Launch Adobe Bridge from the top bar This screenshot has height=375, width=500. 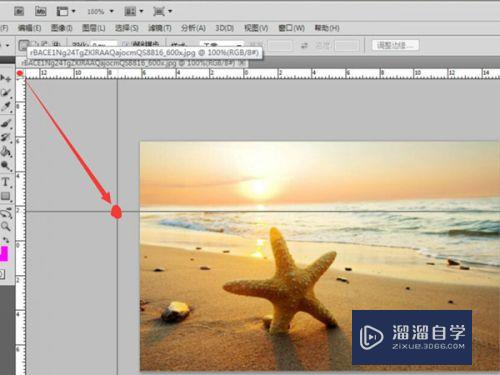[19, 11]
